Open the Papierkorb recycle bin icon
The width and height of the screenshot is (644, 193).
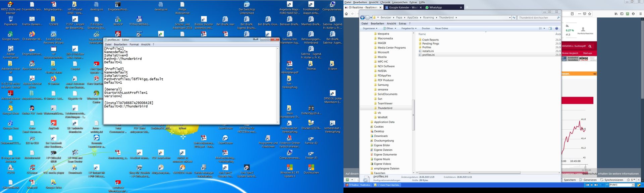coord(10,19)
